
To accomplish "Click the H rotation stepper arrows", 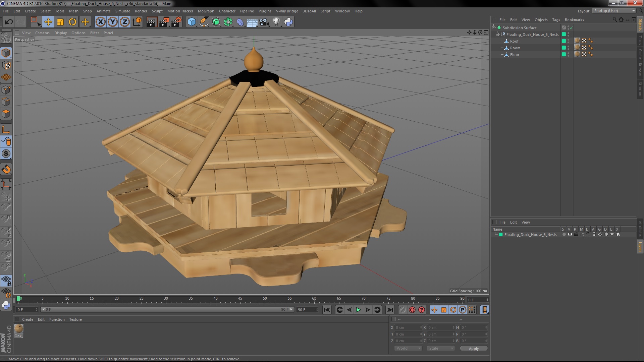I will 486,327.
